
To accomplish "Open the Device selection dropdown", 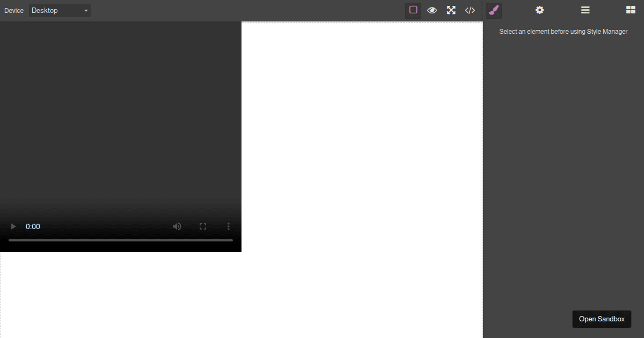I will 59,10.
